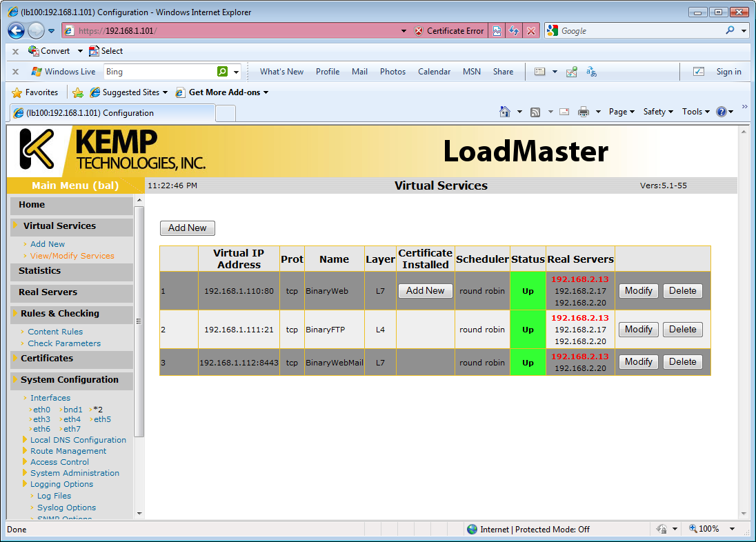Viewport: 756px width, 542px height.
Task: Open What's New in Windows Live toolbar
Action: (281, 71)
